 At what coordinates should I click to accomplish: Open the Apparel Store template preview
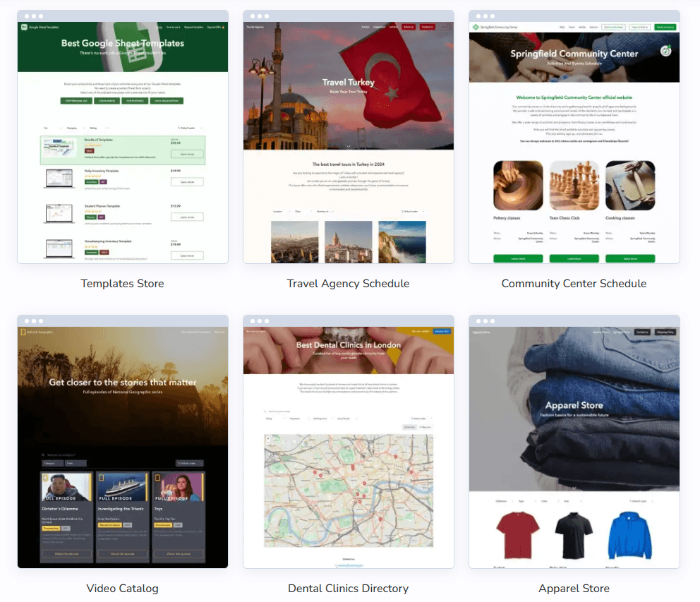tap(574, 442)
